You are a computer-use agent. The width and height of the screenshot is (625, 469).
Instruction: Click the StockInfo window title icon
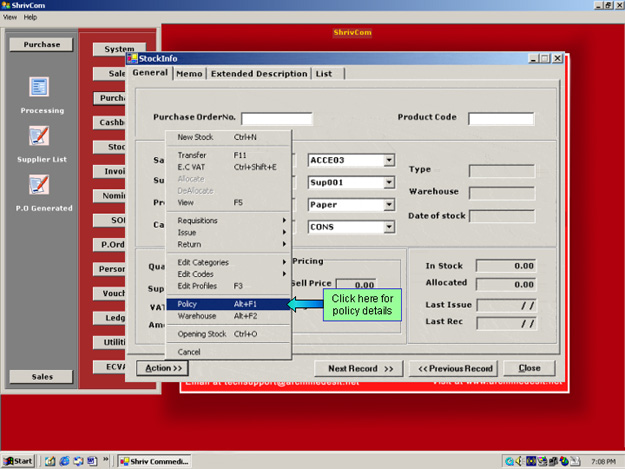pos(132,59)
